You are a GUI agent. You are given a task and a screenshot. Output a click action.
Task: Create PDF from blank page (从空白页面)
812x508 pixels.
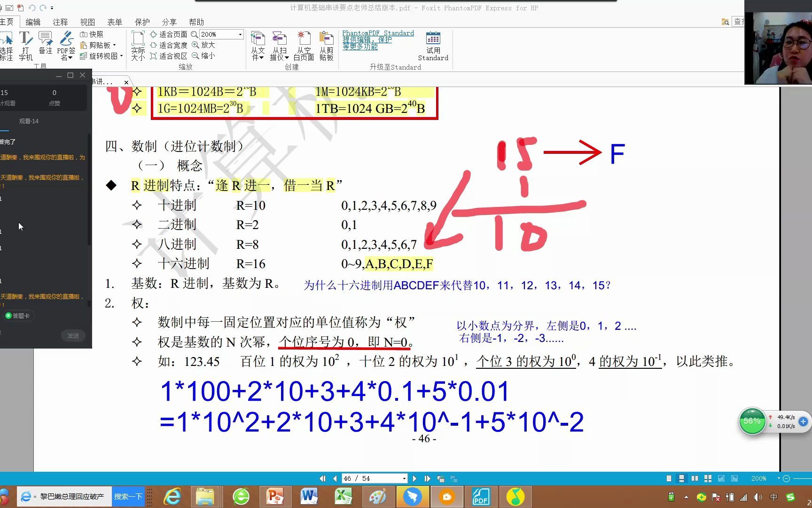[304, 46]
